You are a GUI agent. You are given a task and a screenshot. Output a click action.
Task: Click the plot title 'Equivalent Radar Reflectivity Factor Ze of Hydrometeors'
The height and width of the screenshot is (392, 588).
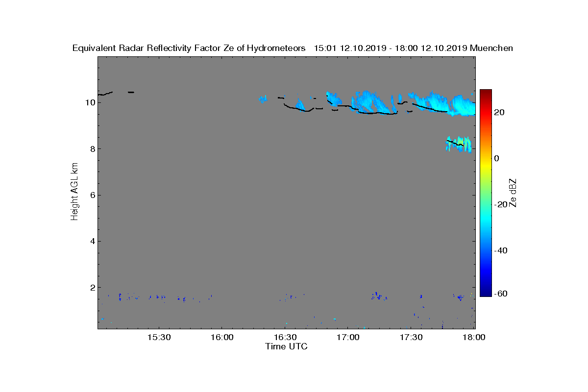coord(189,48)
